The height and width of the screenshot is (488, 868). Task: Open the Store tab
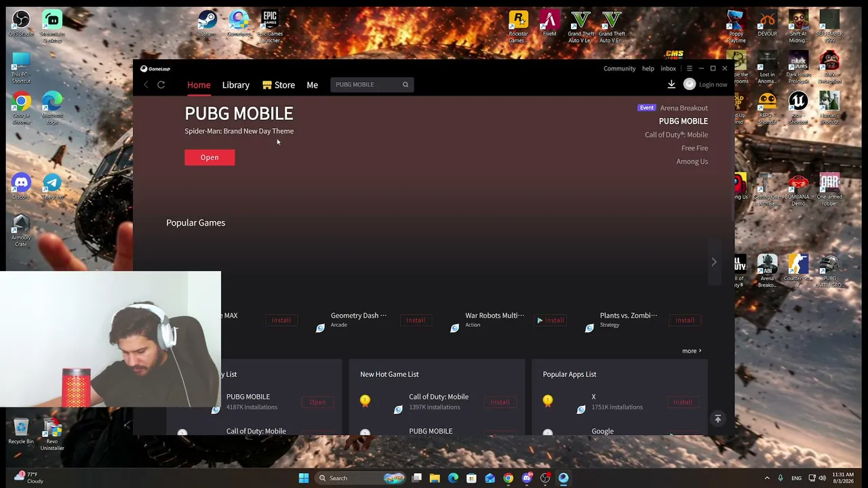(x=279, y=85)
